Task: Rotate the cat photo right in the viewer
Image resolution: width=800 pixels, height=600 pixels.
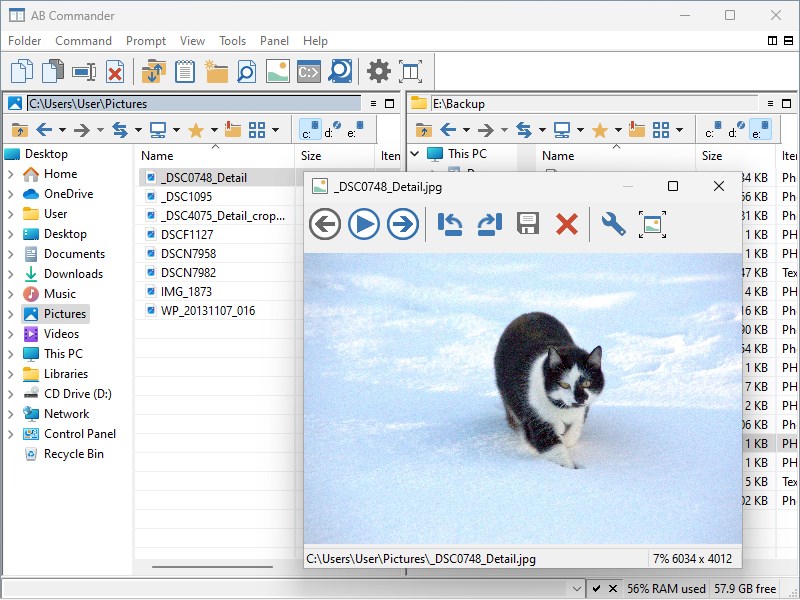Action: [487, 225]
